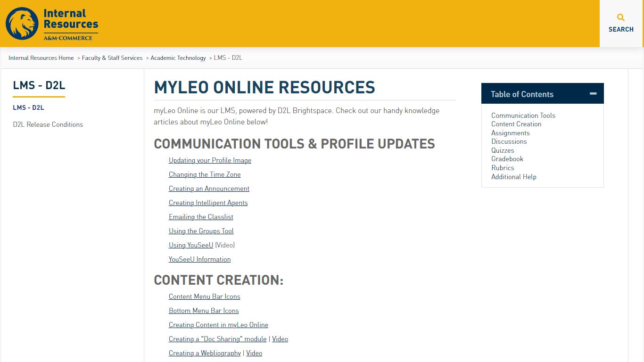
Task: Jump to Content Creation in contents
Action: click(516, 124)
